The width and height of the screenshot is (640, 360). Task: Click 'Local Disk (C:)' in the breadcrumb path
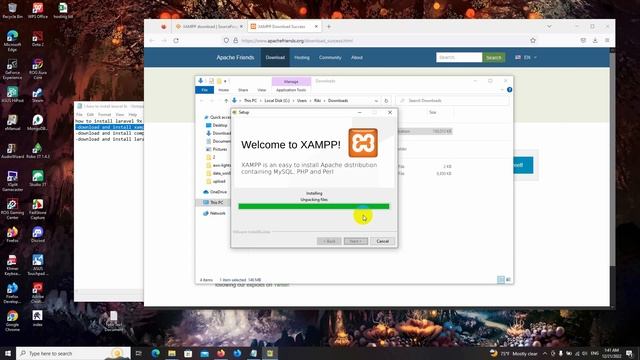coord(277,100)
